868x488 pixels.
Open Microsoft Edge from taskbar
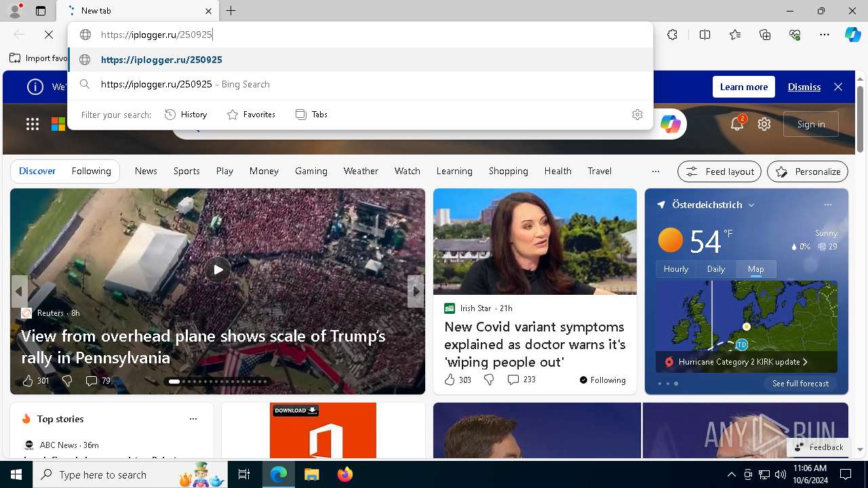pos(279,474)
